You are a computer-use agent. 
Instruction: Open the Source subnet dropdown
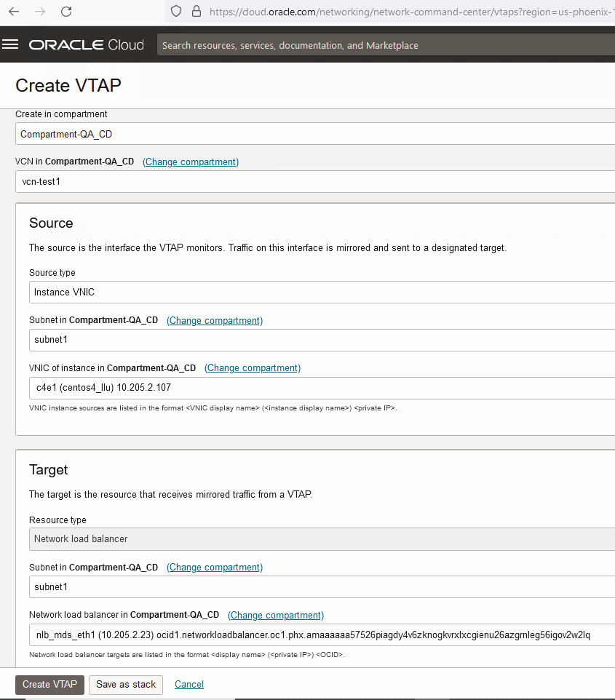320,340
